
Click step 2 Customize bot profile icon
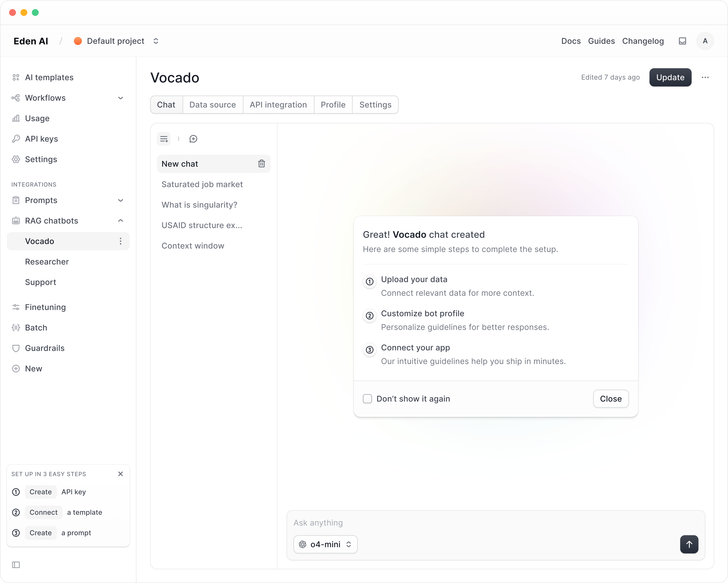pos(370,315)
